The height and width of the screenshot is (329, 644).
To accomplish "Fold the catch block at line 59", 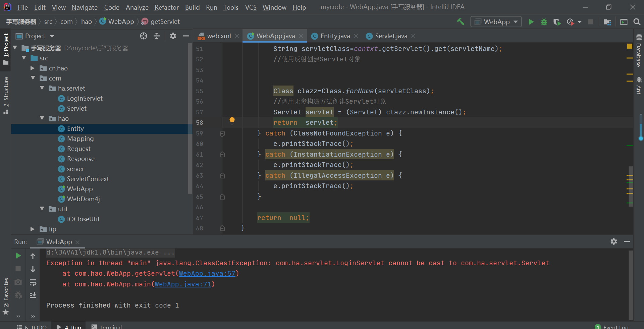I will 222,133.
